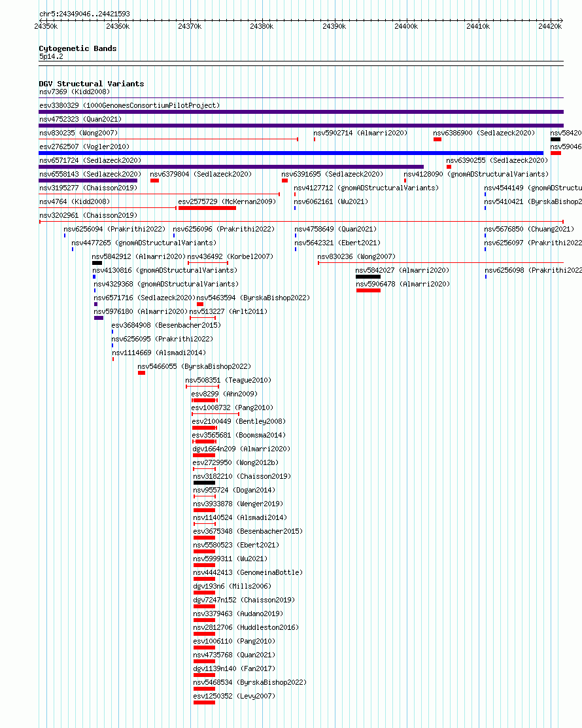
Task: Click the nsv7369 (Kidd2008) variant label
Action: coord(75,92)
